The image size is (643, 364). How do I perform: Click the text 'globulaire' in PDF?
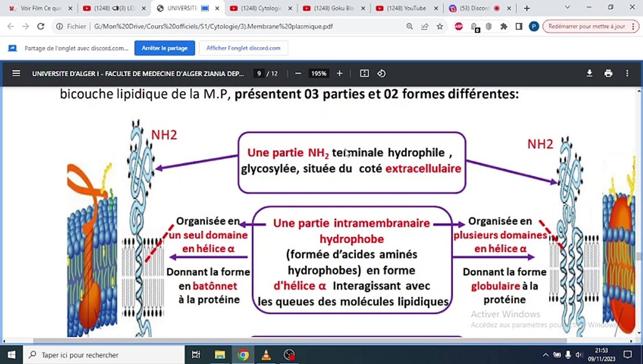(495, 286)
